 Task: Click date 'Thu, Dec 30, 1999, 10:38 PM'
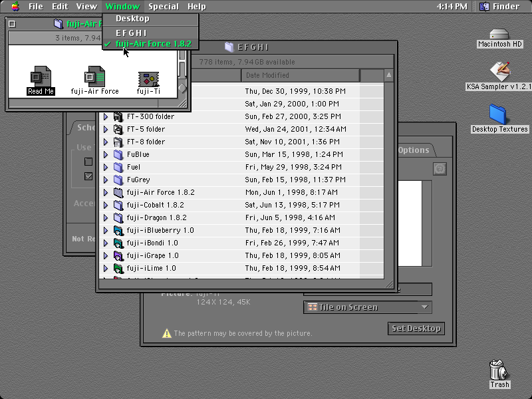click(x=295, y=91)
